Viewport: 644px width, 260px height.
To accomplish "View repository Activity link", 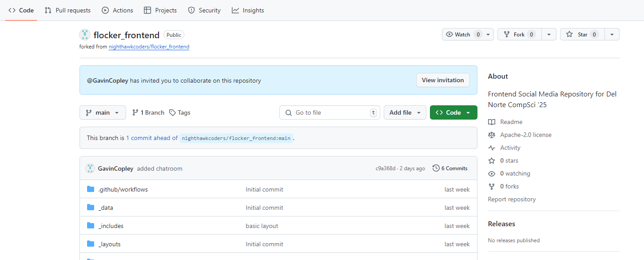I will click(510, 148).
